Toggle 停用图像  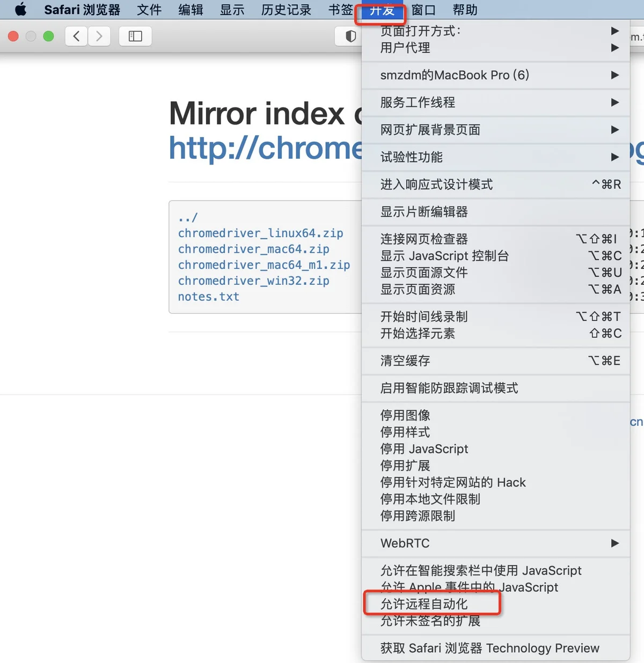tap(496, 415)
